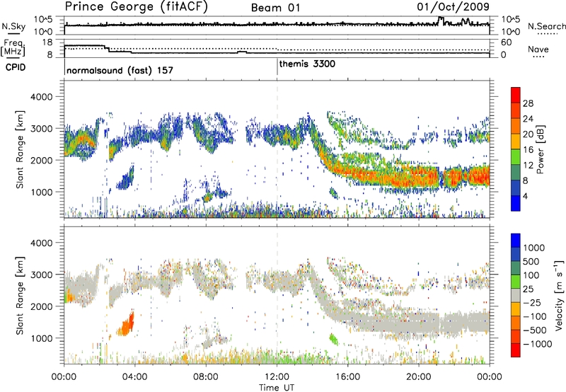Click the 'Time UT' axis label
Image resolution: width=566 pixels, height=392 pixels.
tap(277, 387)
